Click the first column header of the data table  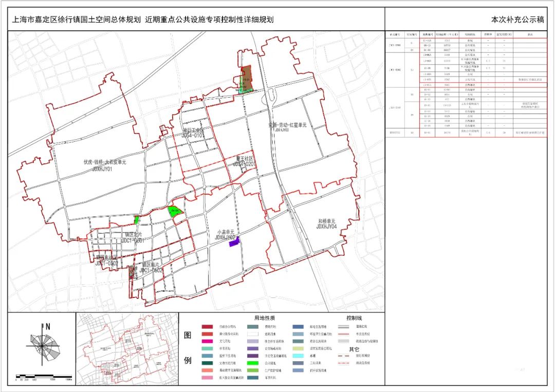(395, 34)
